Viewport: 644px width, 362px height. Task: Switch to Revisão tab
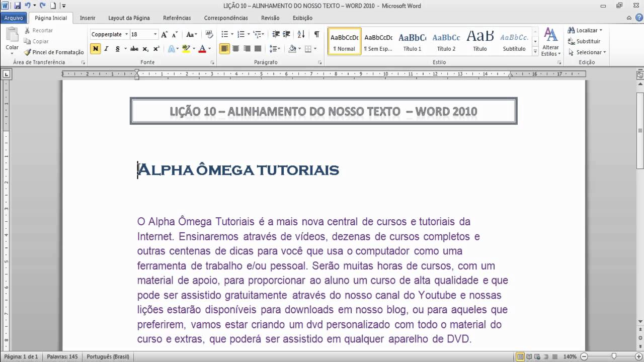tap(270, 18)
